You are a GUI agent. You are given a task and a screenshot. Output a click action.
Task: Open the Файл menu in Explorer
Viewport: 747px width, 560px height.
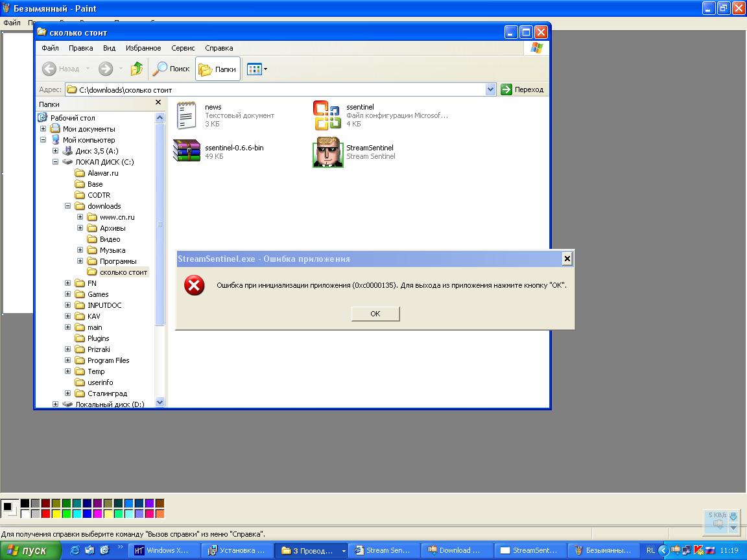[50, 48]
